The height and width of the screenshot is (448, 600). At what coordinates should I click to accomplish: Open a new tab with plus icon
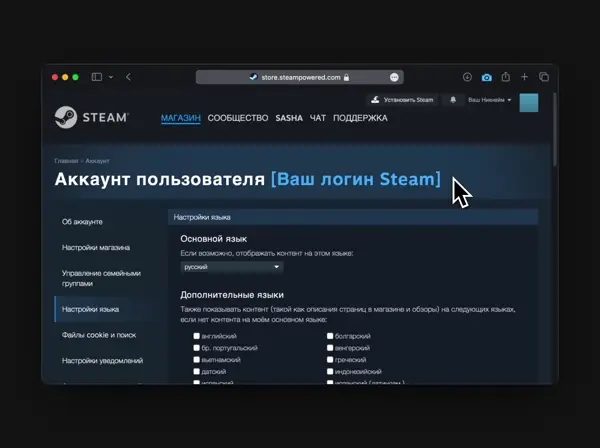click(524, 77)
